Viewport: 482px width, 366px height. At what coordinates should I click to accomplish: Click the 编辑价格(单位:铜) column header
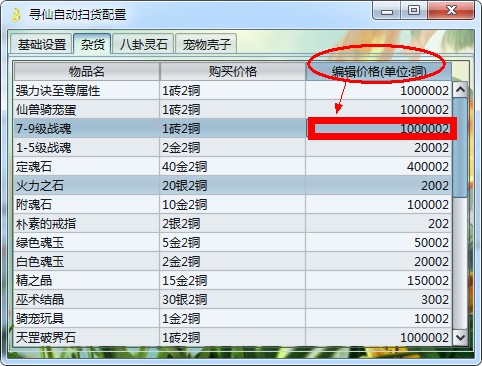[379, 71]
